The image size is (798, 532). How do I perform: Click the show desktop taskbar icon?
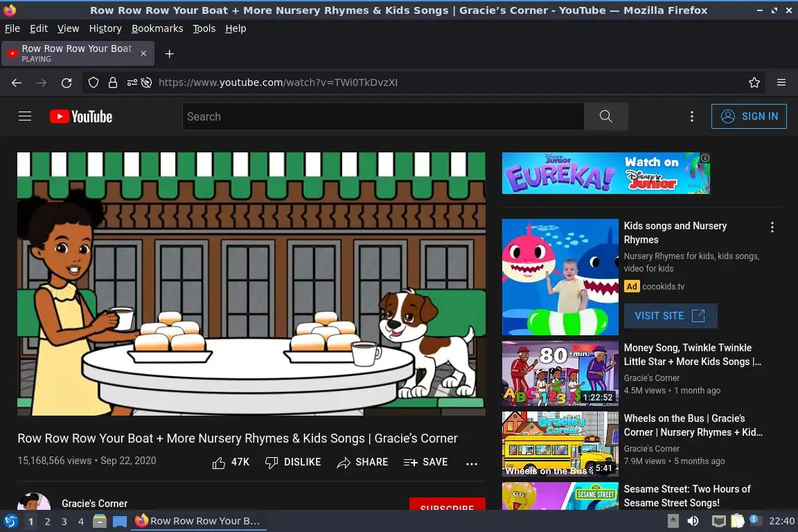(120, 521)
